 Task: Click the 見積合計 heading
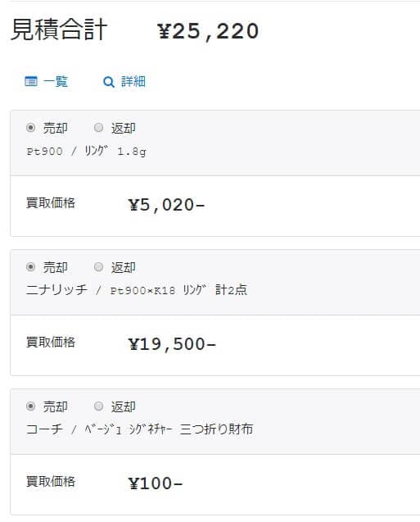(x=59, y=30)
